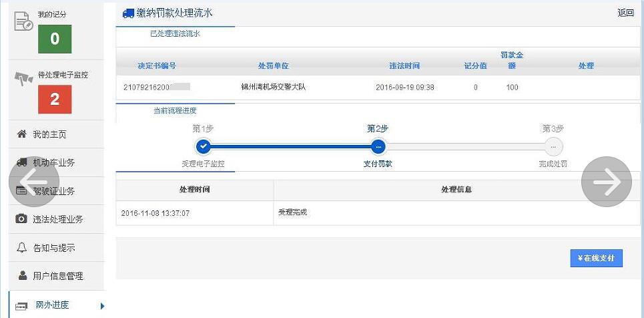Click step 1 completed checkmark circle
The image size is (644, 318).
[x=204, y=146]
